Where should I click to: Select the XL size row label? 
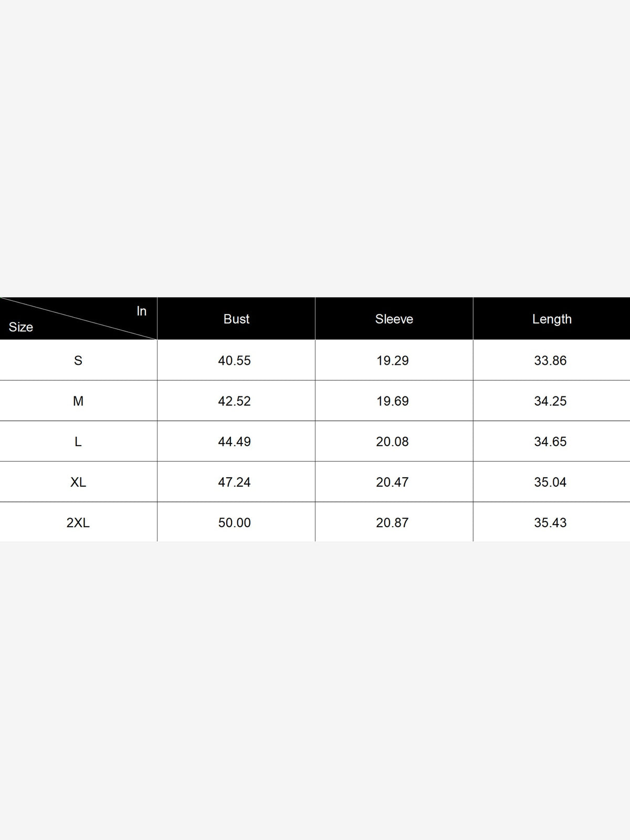pyautogui.click(x=78, y=482)
